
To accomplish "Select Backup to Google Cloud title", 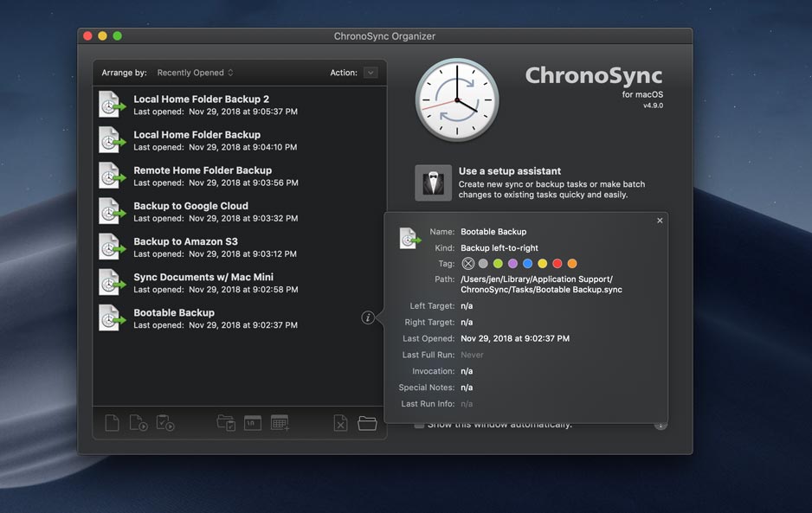I will pos(190,206).
